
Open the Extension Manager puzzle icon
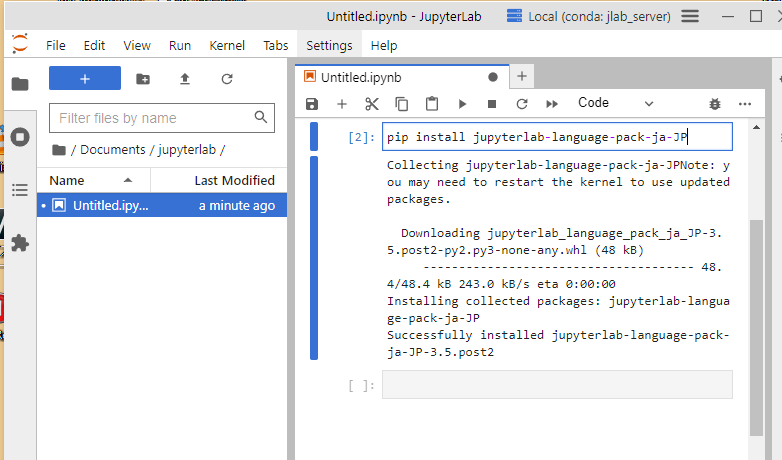(x=20, y=242)
